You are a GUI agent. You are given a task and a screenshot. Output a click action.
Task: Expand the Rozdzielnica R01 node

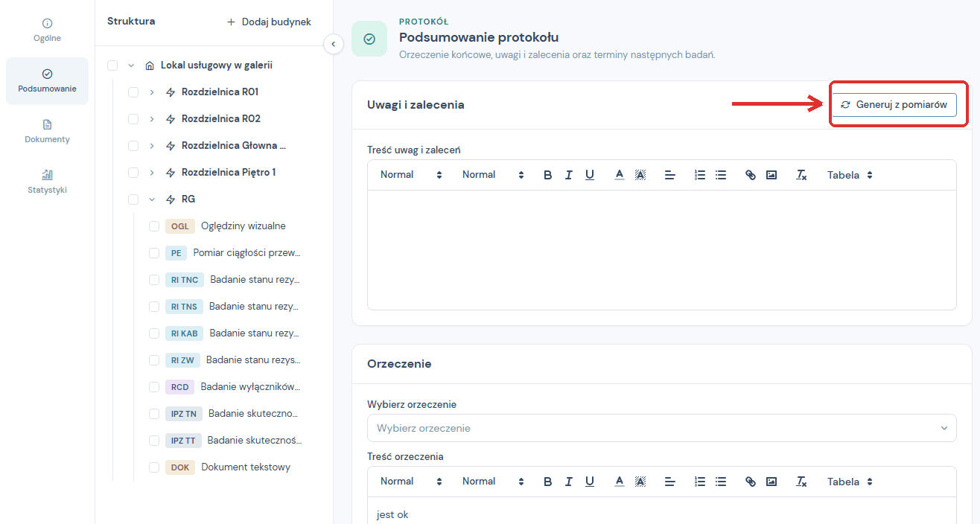(152, 92)
